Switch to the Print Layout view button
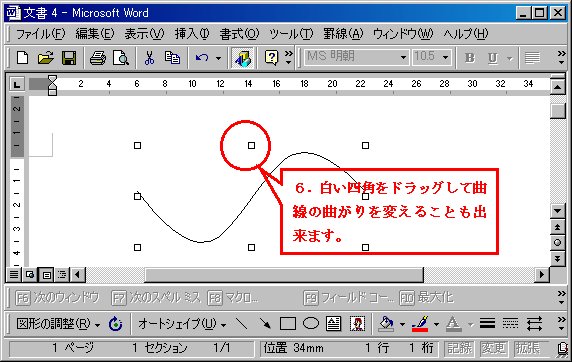Screen dimensions: 572x362 pos(46,274)
